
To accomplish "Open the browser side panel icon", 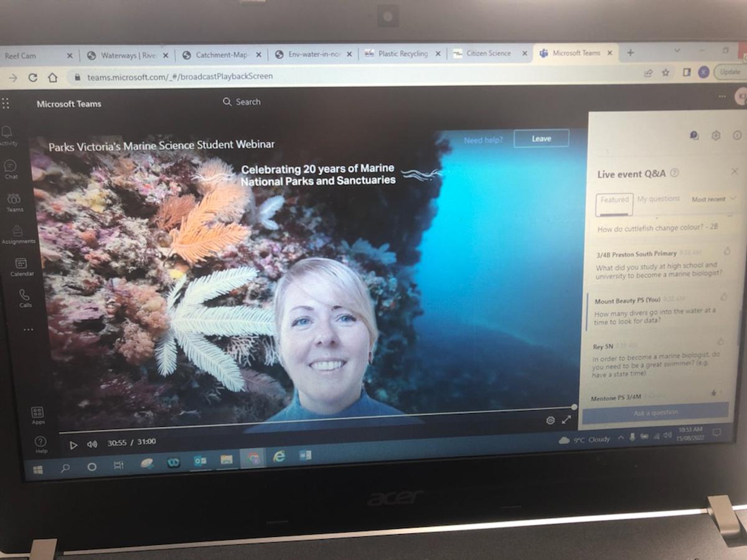I will (x=687, y=72).
